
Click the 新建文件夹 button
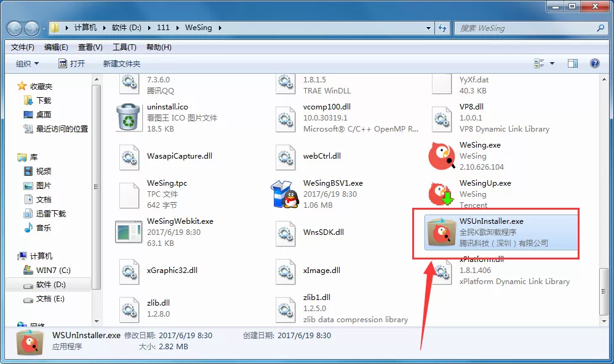pos(121,63)
